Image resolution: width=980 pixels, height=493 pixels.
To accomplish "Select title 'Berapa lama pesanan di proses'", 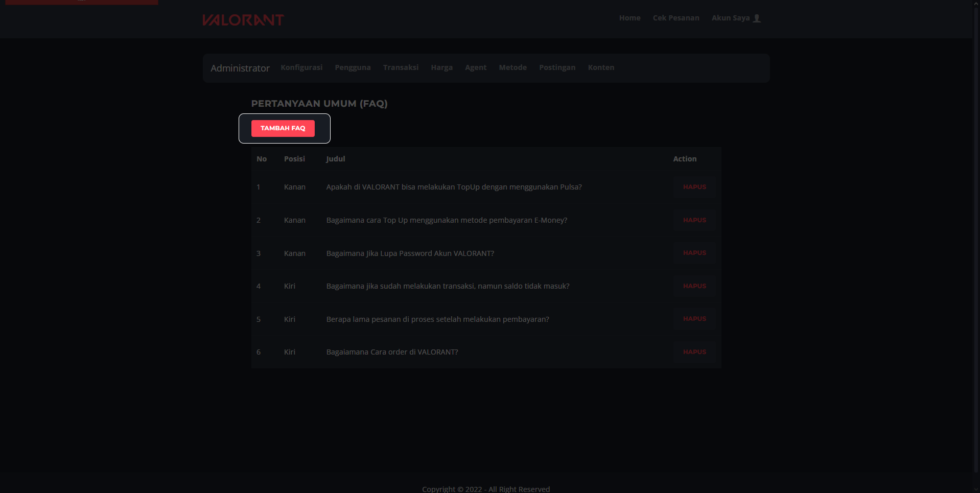I will click(437, 319).
